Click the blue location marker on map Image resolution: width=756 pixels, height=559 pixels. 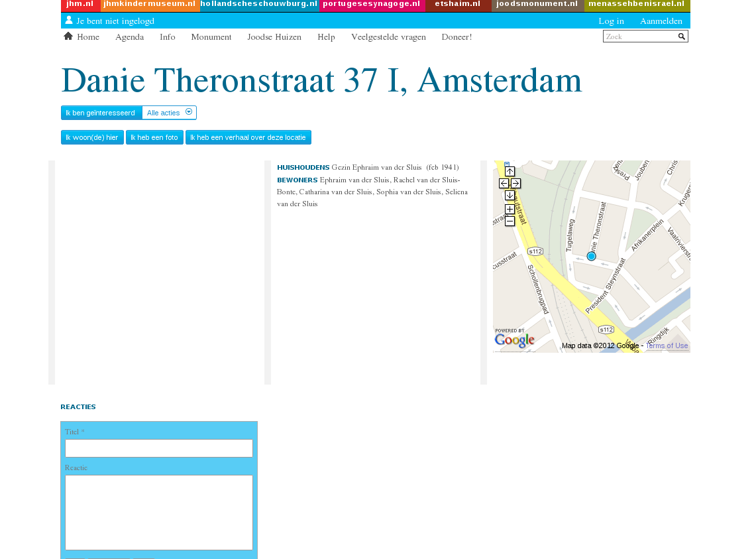coord(591,257)
